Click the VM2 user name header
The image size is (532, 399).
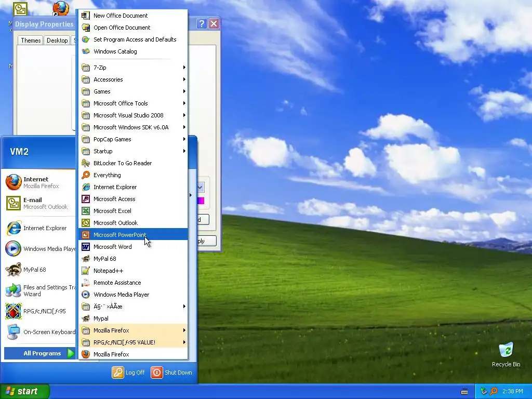click(x=19, y=152)
